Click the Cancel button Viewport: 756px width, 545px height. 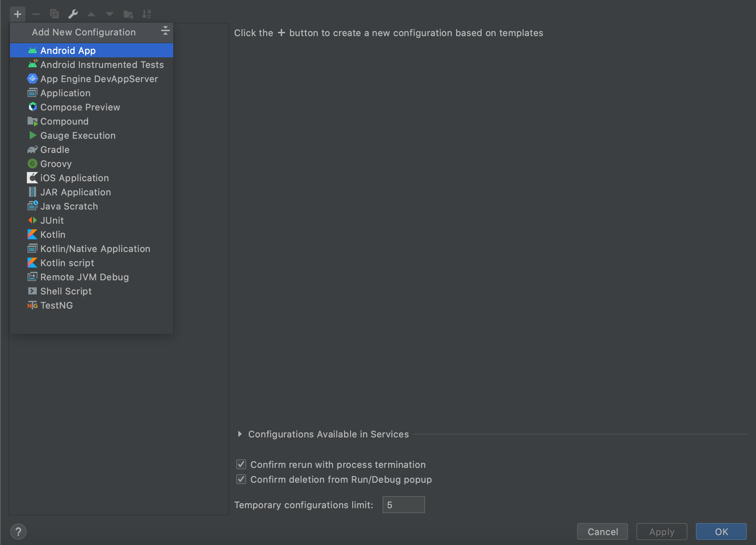(602, 532)
